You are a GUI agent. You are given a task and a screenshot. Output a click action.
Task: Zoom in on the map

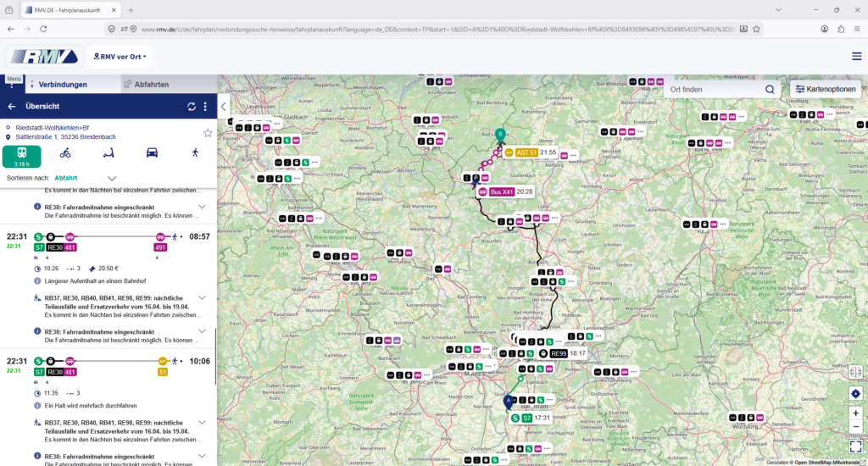click(855, 413)
